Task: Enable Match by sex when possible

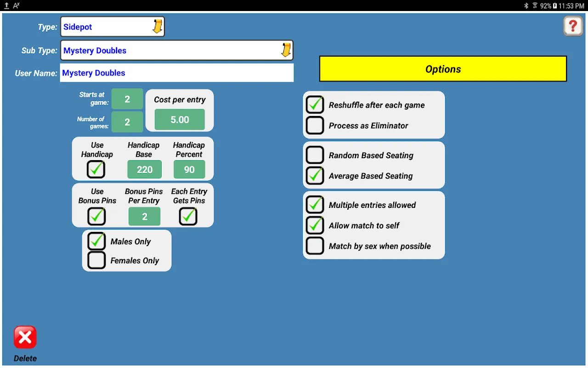Action: pyautogui.click(x=315, y=246)
